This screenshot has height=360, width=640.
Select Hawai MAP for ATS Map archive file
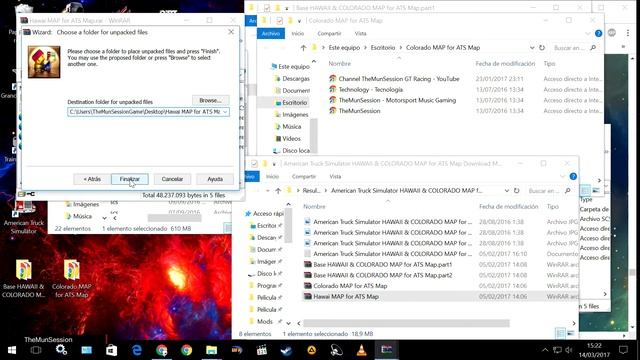pos(342,296)
